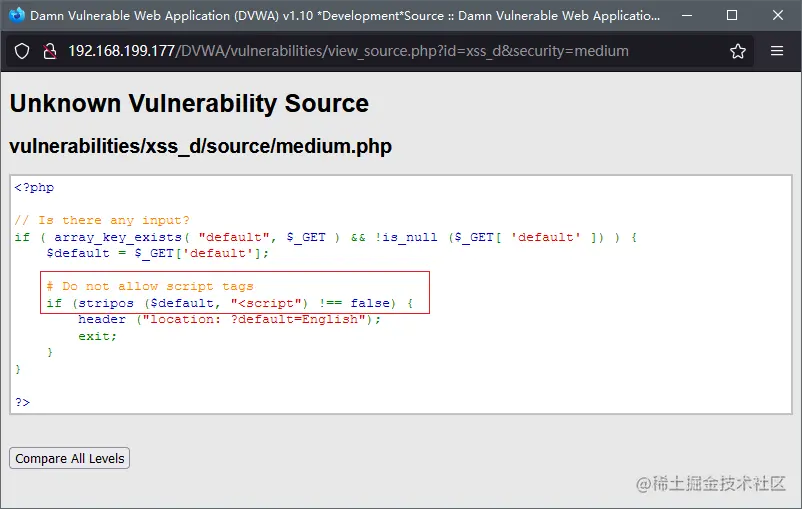This screenshot has width=802, height=509.
Task: Click the header location redirect line
Action: (x=230, y=320)
